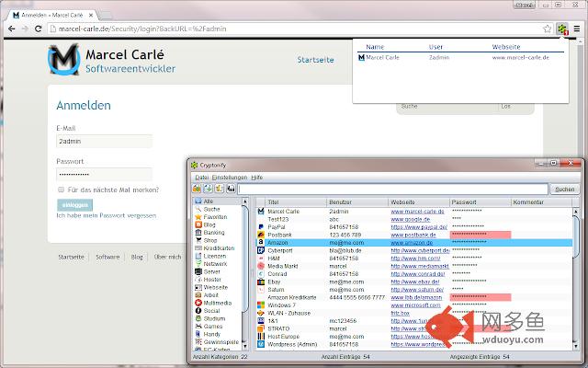Viewport: 588px width, 368px height.
Task: Click entries table scroll up arrow
Action: [x=576, y=212]
